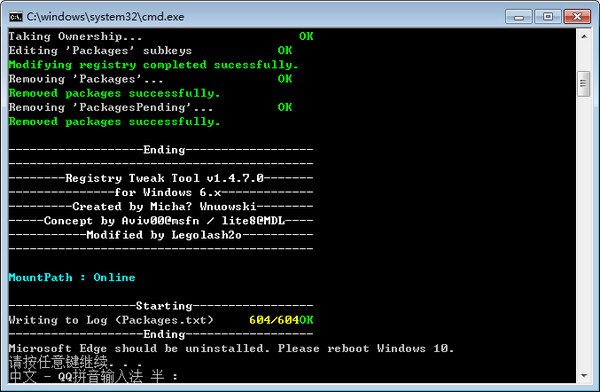The height and width of the screenshot is (392, 600).
Task: Click the QQ pinyin input method status line
Action: (x=93, y=376)
